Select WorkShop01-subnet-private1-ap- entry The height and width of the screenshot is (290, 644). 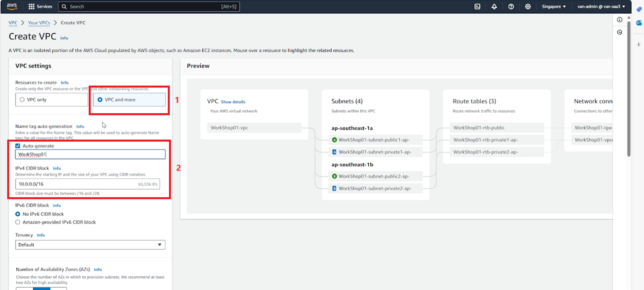[376, 152]
